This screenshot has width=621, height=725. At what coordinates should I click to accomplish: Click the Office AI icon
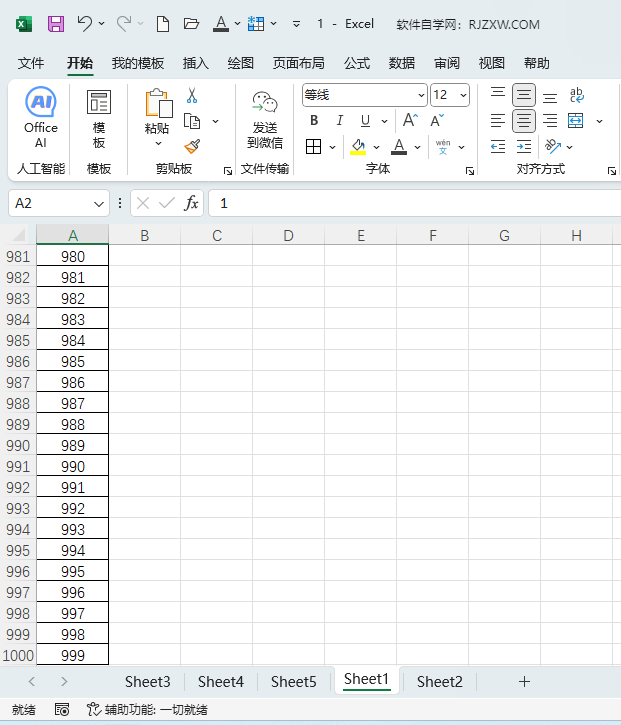41,102
